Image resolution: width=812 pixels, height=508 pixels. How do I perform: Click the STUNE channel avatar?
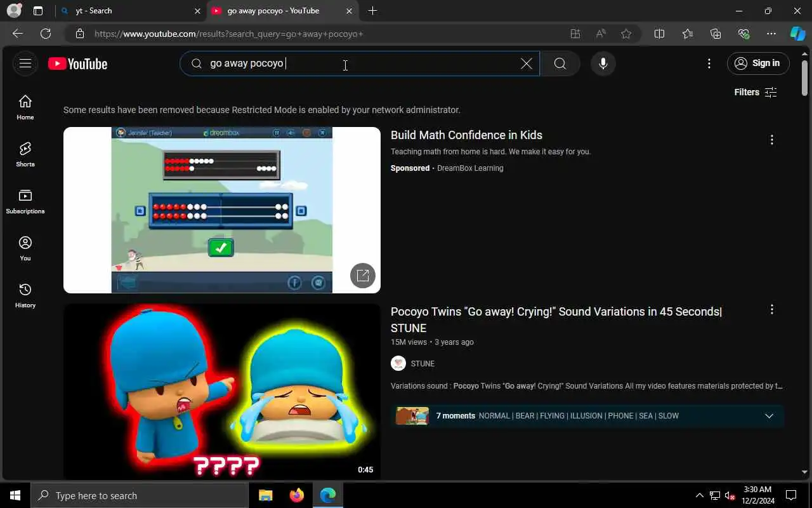click(x=398, y=363)
